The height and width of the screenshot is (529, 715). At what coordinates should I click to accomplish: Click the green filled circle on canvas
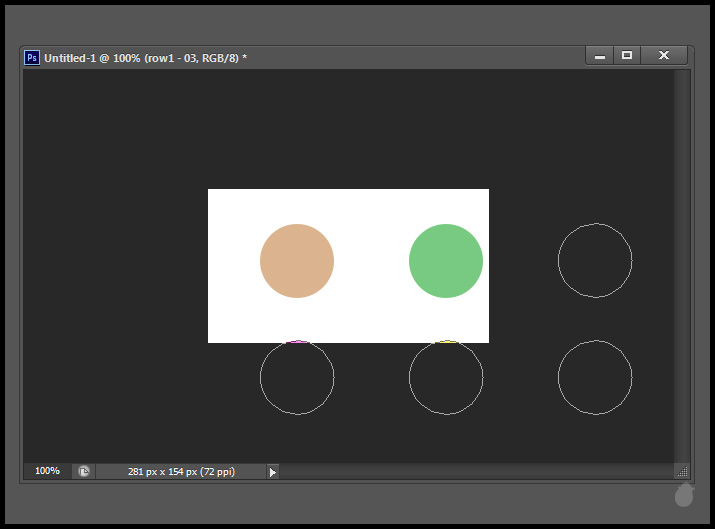pos(446,261)
